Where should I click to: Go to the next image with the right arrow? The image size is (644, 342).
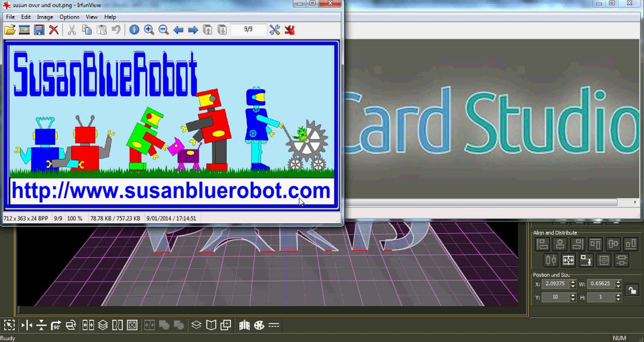coord(193,30)
